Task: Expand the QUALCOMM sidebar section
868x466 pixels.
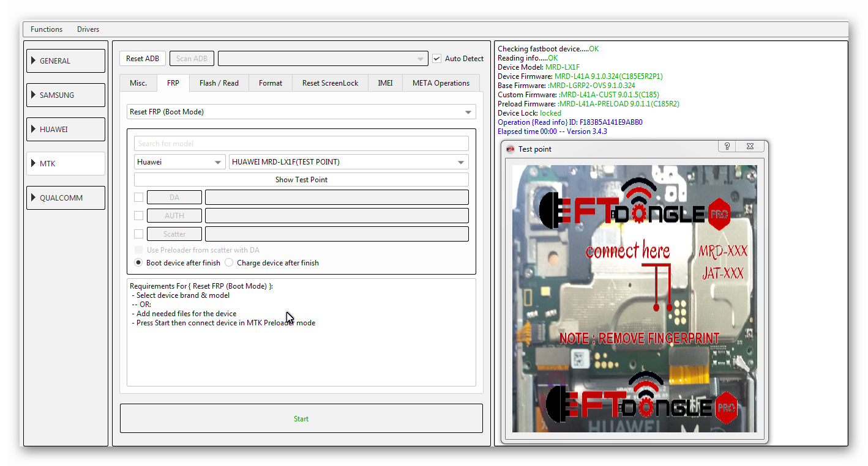Action: point(66,198)
